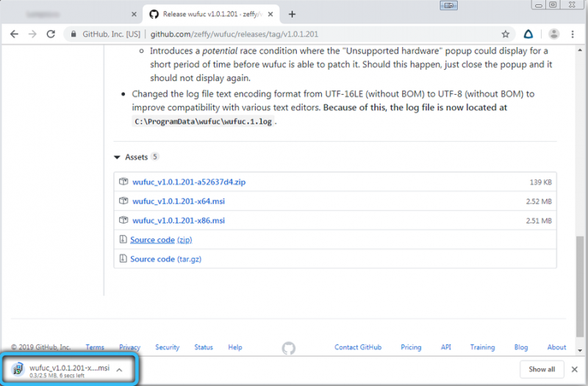Click the package icon beside the x86.msi asset

[x=123, y=220]
